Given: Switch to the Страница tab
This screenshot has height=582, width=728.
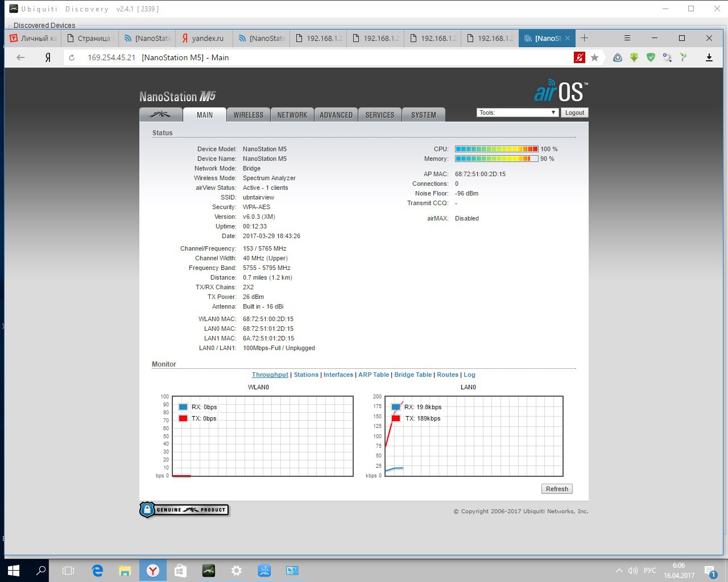Looking at the screenshot, I should (x=89, y=38).
